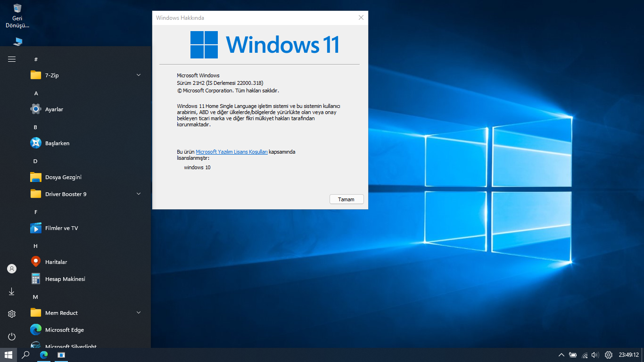Open the Mem Reduct folder icon

tap(36, 313)
